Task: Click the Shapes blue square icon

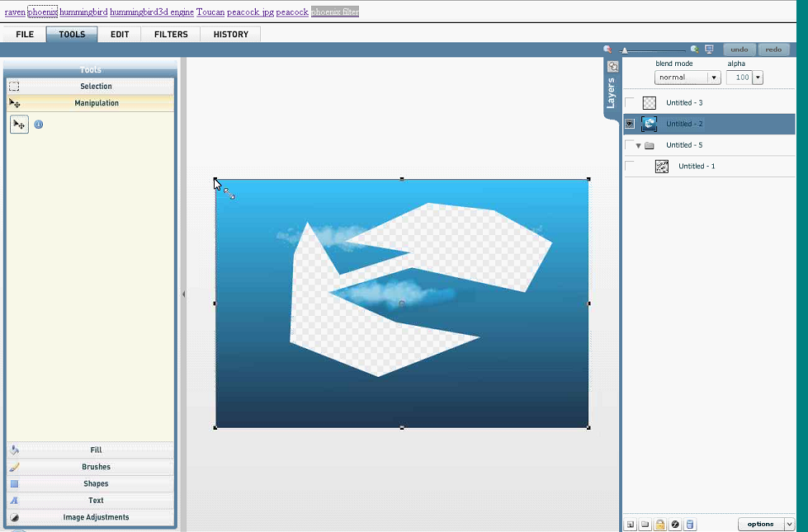Action: [x=14, y=483]
